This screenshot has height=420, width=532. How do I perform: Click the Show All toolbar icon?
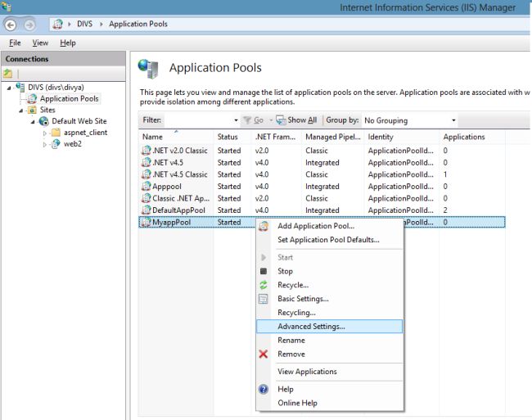tap(281, 120)
